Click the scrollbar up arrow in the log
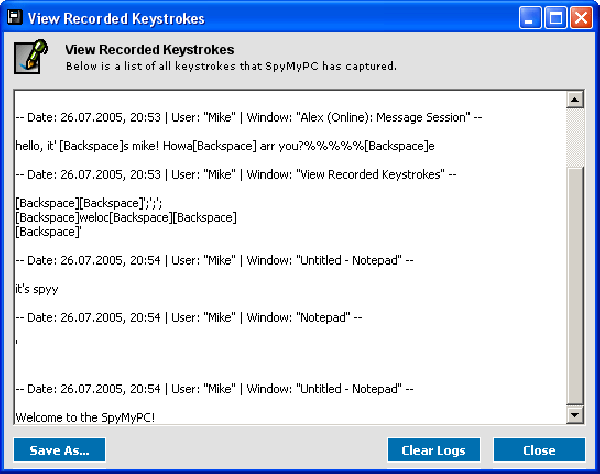600x474 pixels. 575,100
